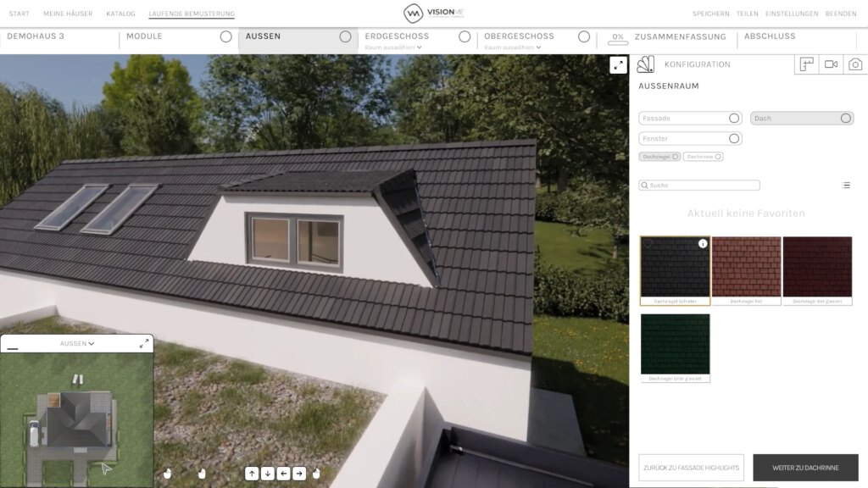Go to the Zusammenfassung tab
This screenshot has height=488, width=868.
pos(680,37)
